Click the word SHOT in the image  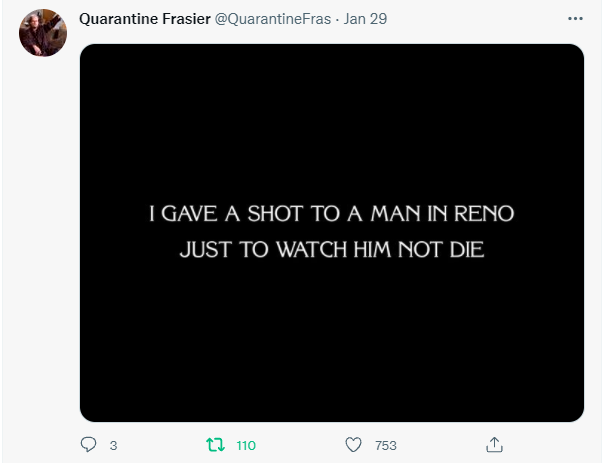pyautogui.click(x=275, y=214)
